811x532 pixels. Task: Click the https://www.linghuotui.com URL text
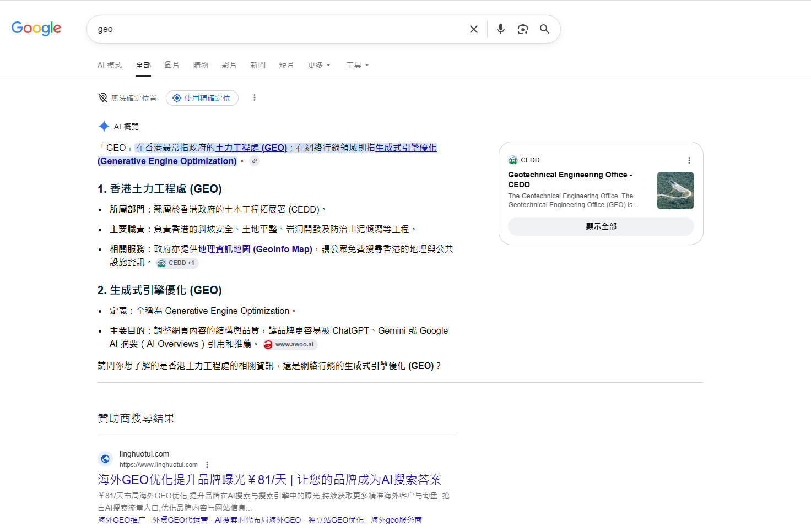[159, 465]
